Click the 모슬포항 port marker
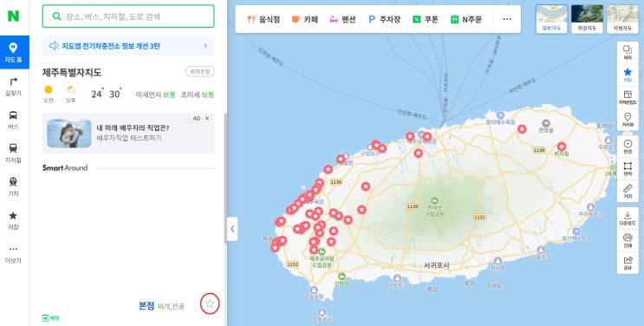 (x=314, y=290)
